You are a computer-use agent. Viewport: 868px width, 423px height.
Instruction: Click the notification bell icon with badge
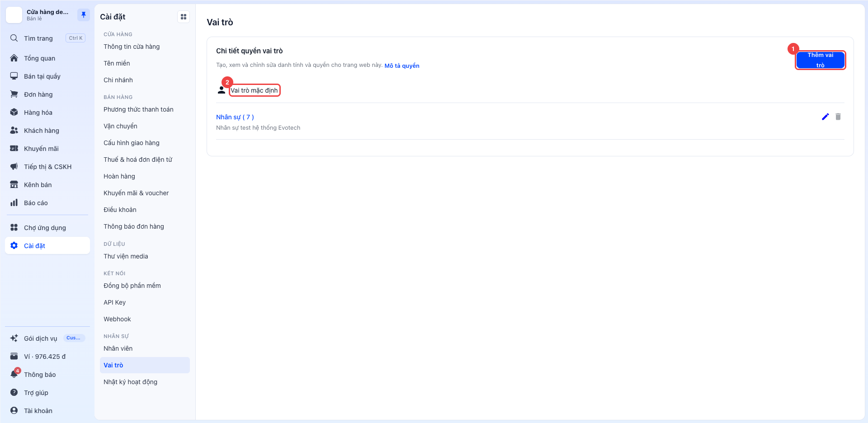(14, 374)
